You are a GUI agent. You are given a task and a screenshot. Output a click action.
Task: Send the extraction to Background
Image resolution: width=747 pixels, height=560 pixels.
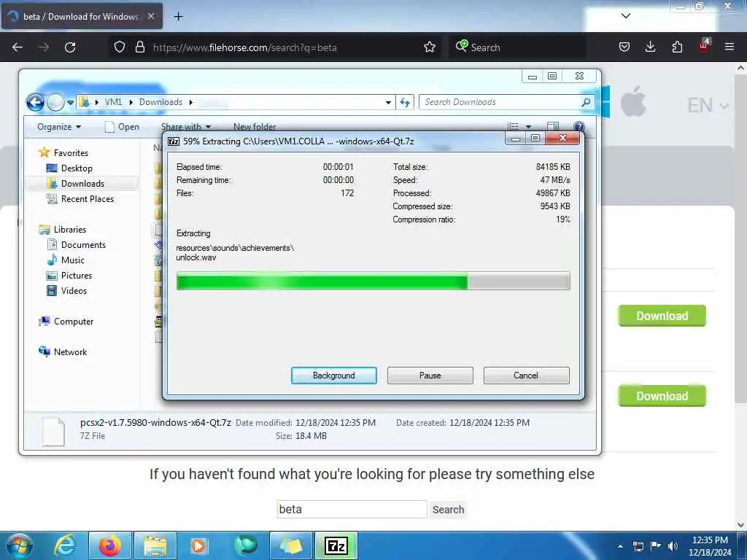click(x=333, y=376)
